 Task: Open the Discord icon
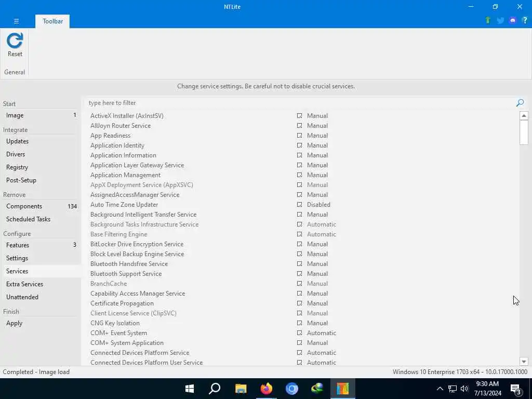point(513,20)
